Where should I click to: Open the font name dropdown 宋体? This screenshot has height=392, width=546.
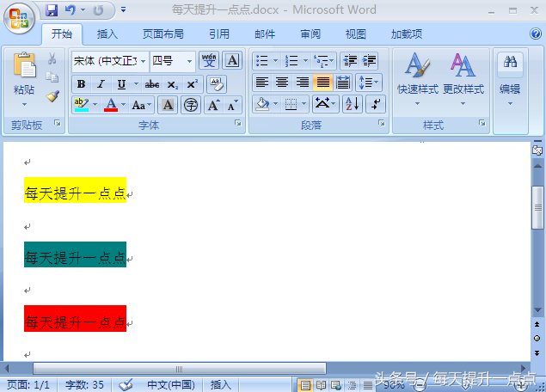pos(143,61)
